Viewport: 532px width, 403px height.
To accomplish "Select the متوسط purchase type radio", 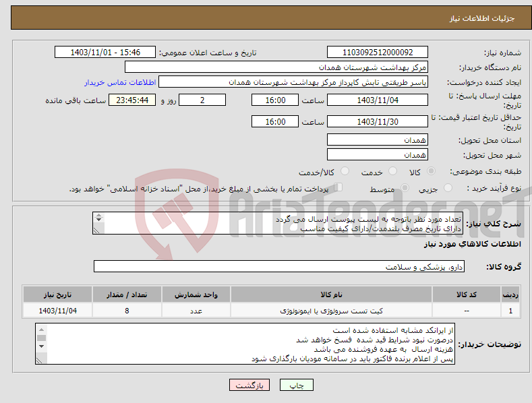I will point(405,187).
